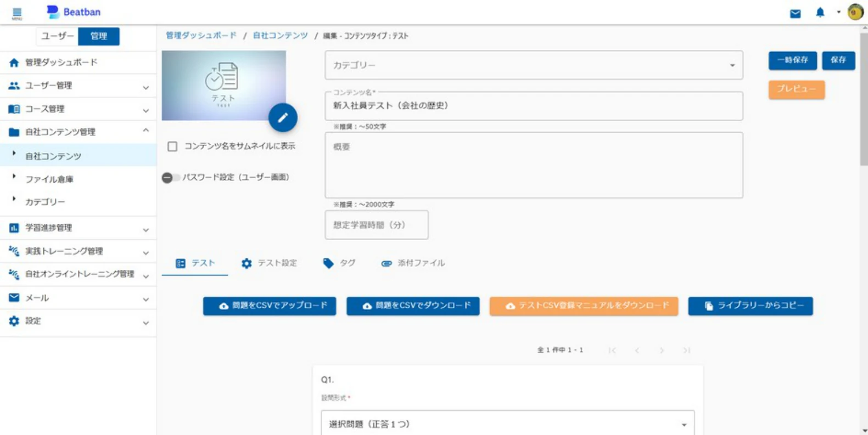Open the account dropdown arrow beside avatar
The height and width of the screenshot is (435, 868).
coord(838,12)
